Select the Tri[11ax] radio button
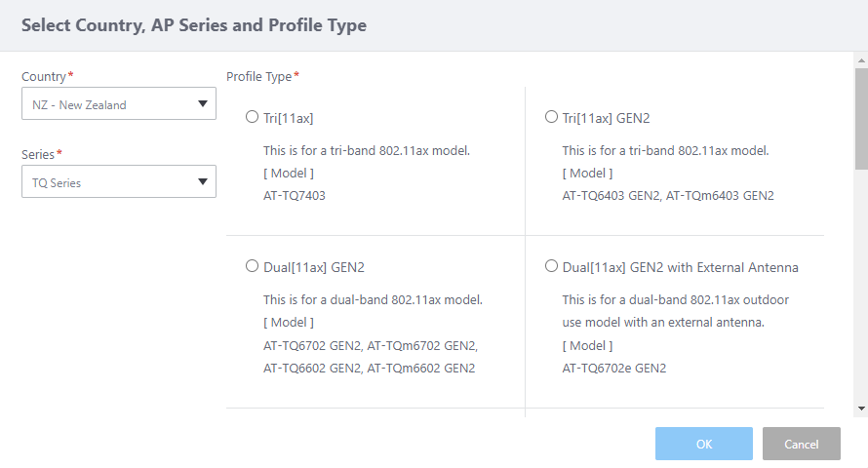Screen dimensions: 868x468 (253, 117)
